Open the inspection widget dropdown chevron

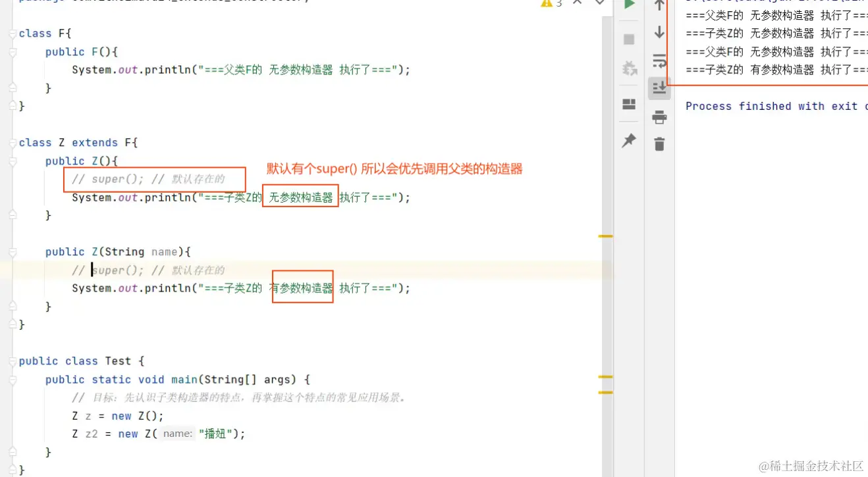599,3
